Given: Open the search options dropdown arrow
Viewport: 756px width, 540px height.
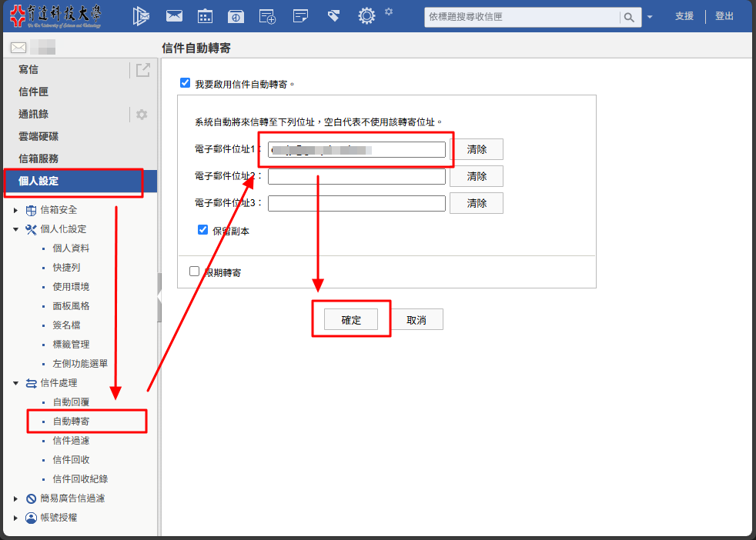Looking at the screenshot, I should [650, 17].
